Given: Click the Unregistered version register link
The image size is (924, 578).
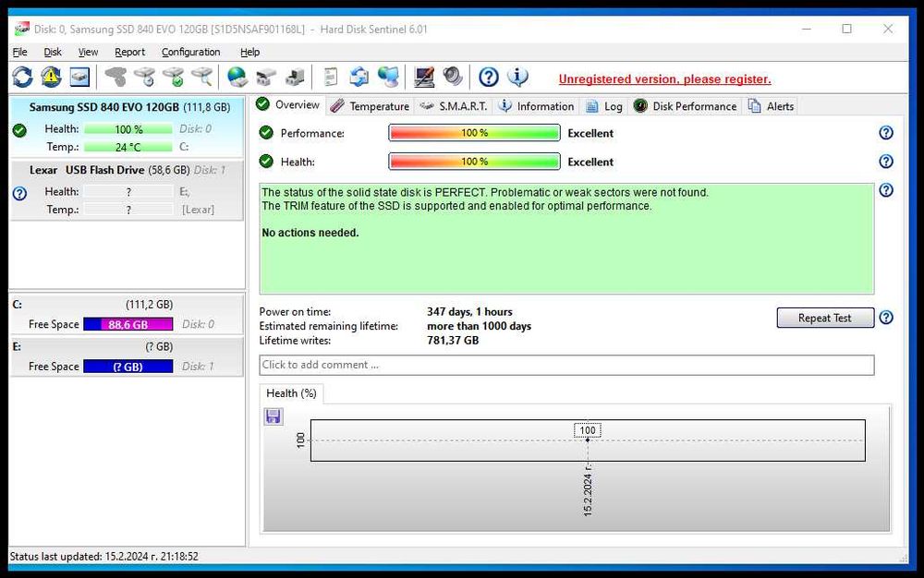Looking at the screenshot, I should pyautogui.click(x=664, y=78).
